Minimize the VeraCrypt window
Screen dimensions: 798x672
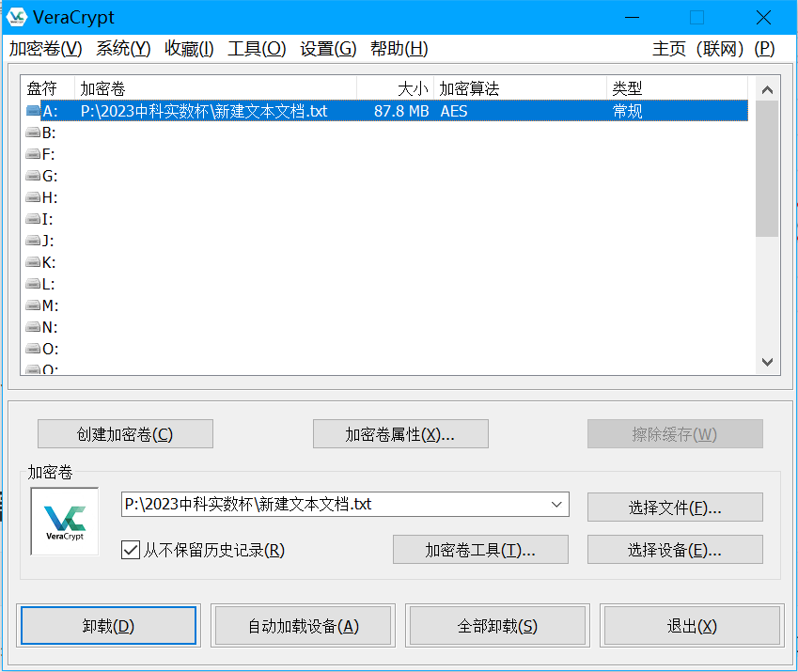pyautogui.click(x=632, y=17)
